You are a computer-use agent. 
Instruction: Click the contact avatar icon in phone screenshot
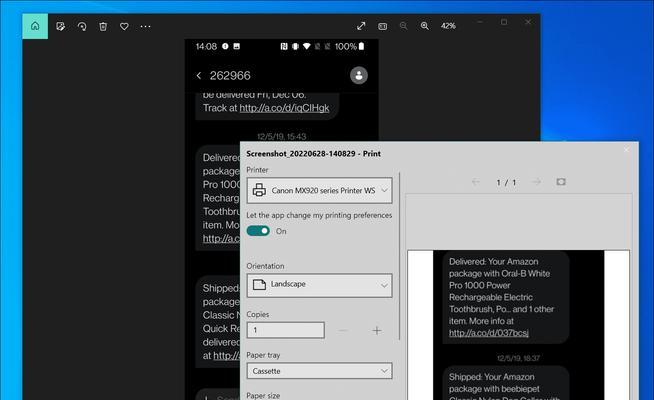(359, 75)
